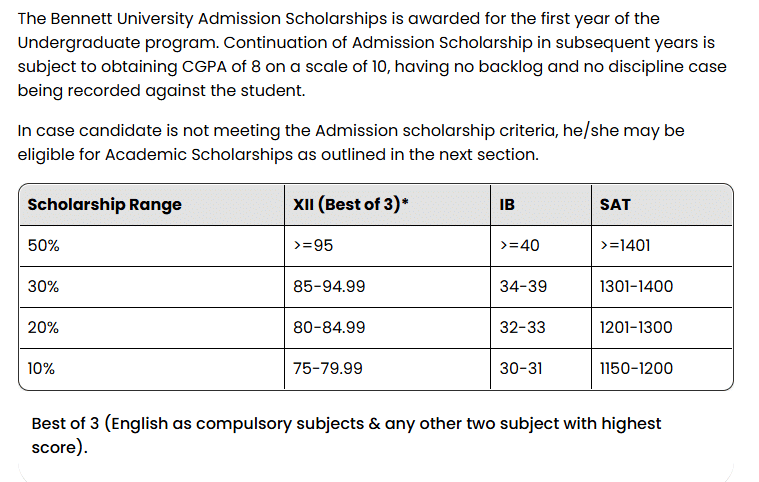Click the '>=1401' SAT score cell
Viewport: 759px width, 482px height.
pyautogui.click(x=625, y=246)
